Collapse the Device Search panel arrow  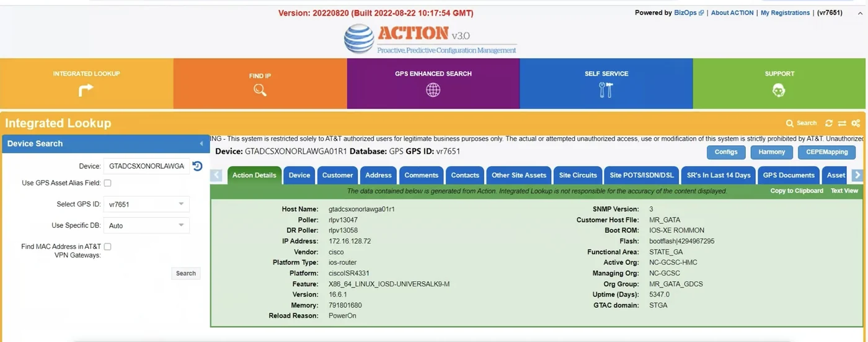tap(201, 143)
